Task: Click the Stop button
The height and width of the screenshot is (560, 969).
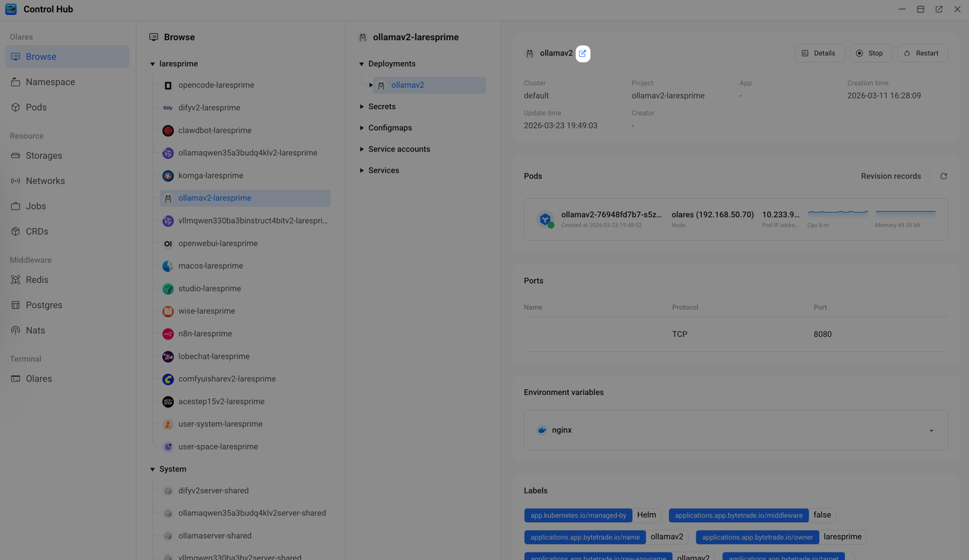Action: pyautogui.click(x=870, y=53)
